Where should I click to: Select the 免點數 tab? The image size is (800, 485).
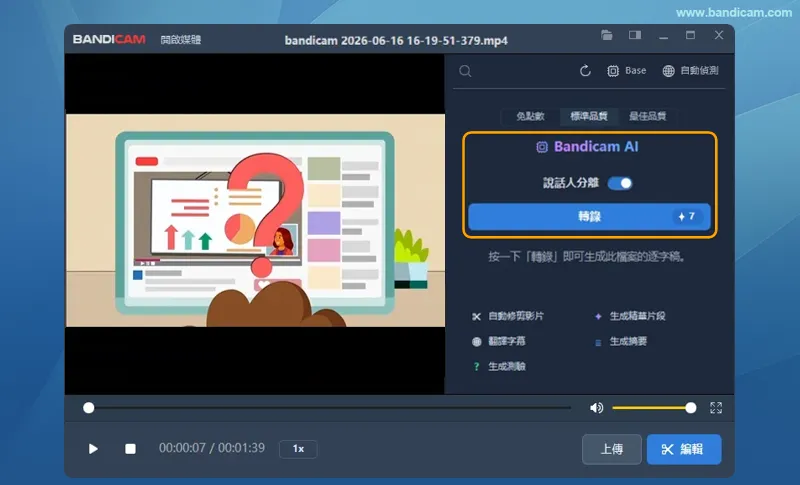point(530,116)
